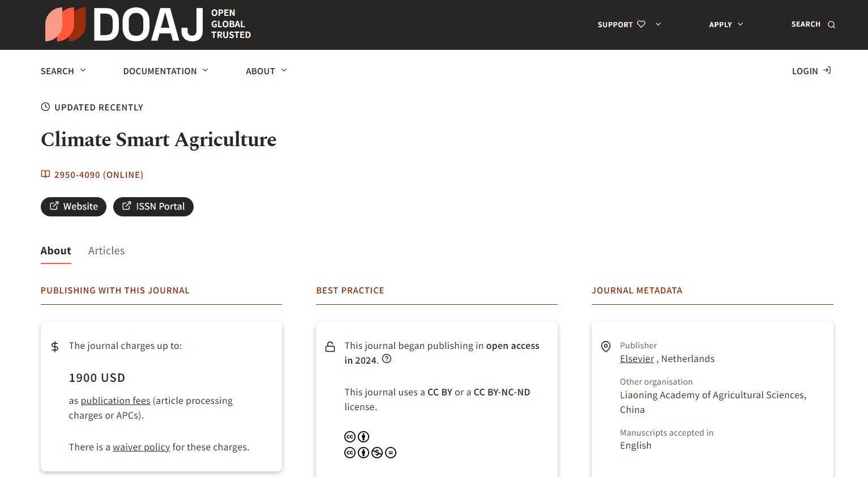868x477 pixels.
Task: Open the Apply dropdown menu
Action: pos(725,24)
